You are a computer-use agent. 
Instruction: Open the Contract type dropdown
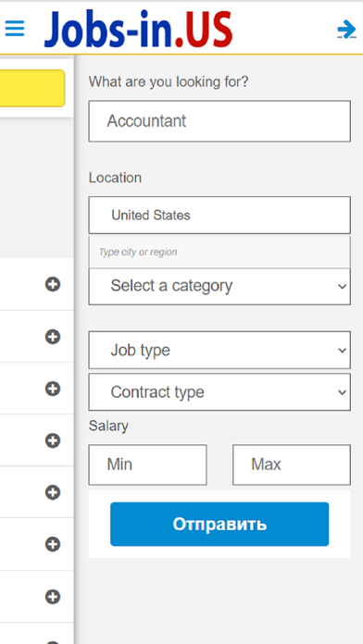coord(219,392)
